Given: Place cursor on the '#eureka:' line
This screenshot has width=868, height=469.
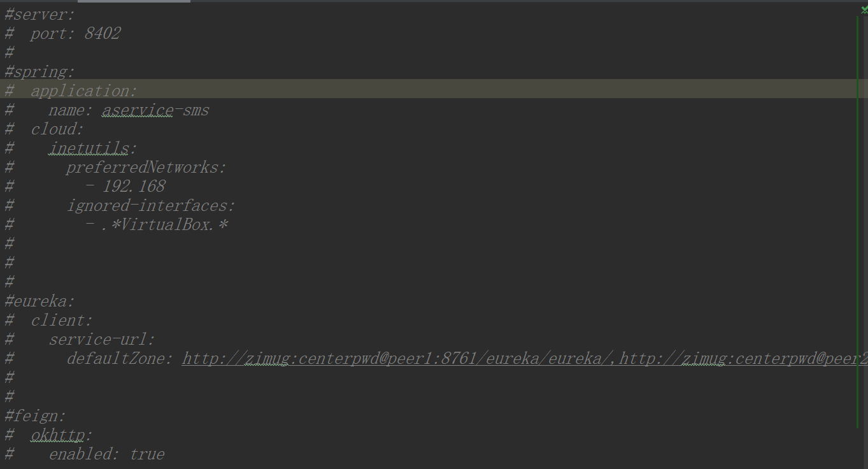Looking at the screenshot, I should tap(39, 301).
